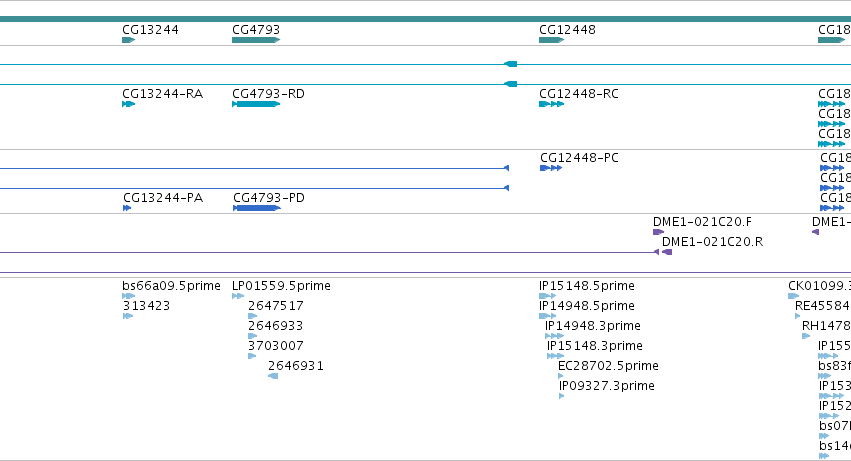Click the CG4793-PD protein feature
The width and height of the screenshot is (851, 461).
pos(257,208)
